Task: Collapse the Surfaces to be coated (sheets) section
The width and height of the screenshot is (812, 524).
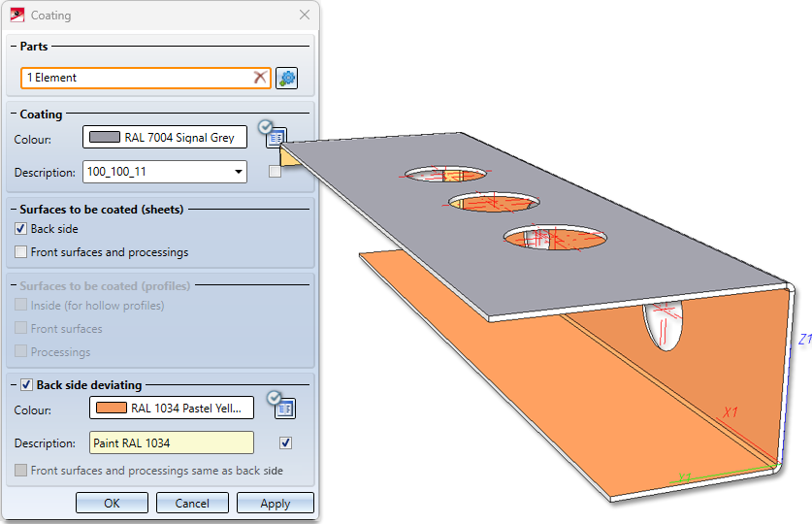Action: (14, 210)
